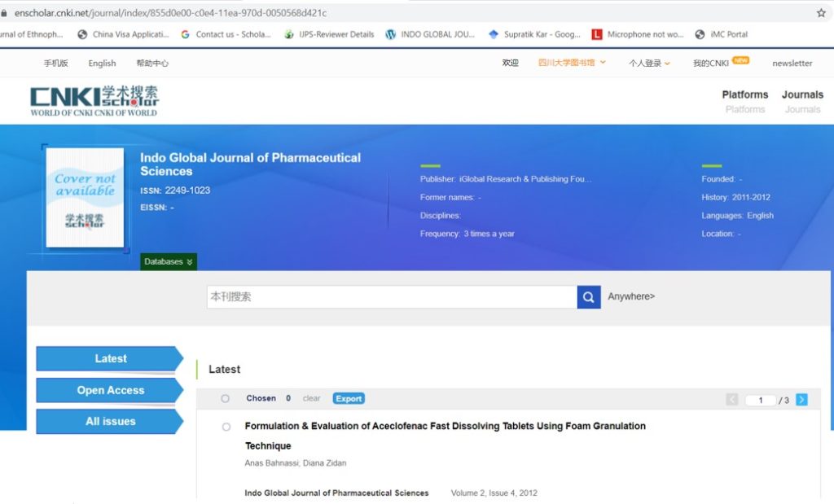Open the Aceclofenac Fast Dissolving Tablets article title
Image resolution: width=834 pixels, height=504 pixels.
tap(446, 436)
